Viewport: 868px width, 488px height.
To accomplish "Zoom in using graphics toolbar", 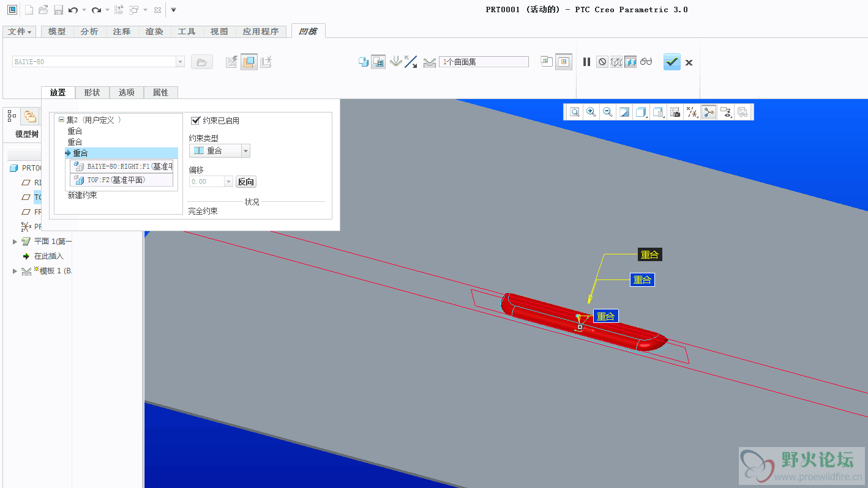I will pos(591,112).
